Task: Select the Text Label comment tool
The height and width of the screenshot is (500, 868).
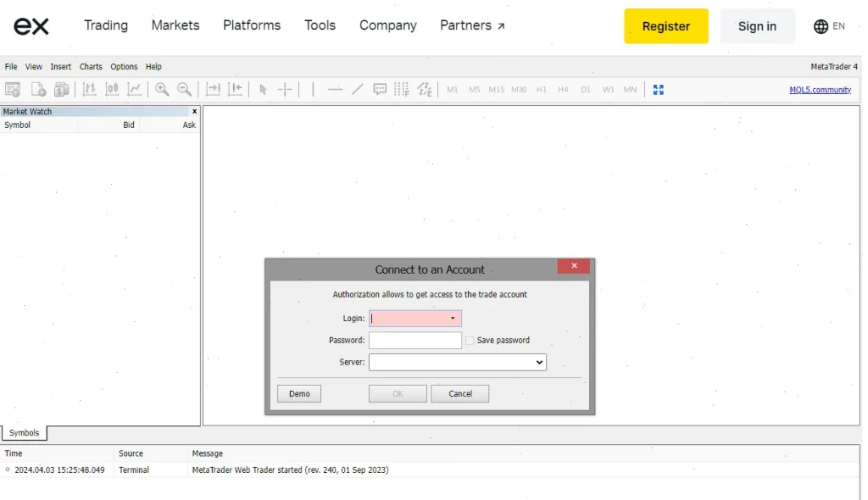Action: 380,89
